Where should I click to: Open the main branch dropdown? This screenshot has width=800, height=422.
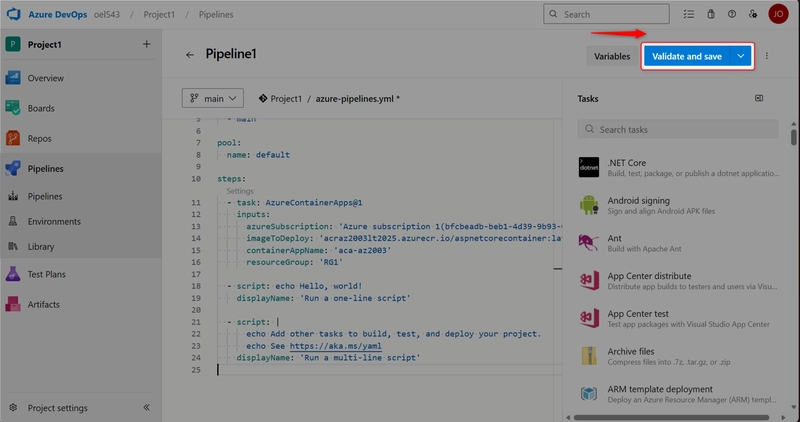(x=213, y=98)
